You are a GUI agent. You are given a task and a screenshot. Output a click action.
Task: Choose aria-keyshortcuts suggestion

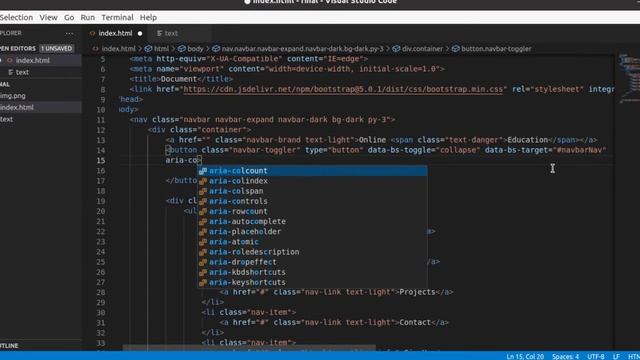[x=313, y=282]
